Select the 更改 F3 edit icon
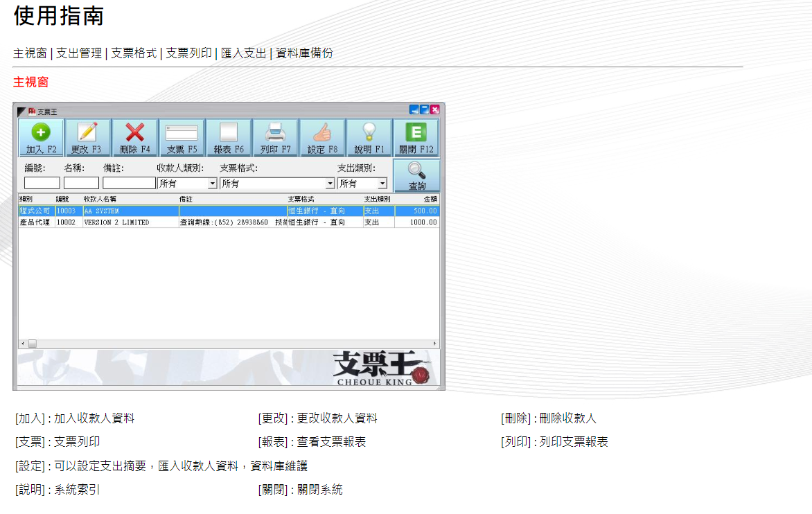812x514 pixels. 87,136
